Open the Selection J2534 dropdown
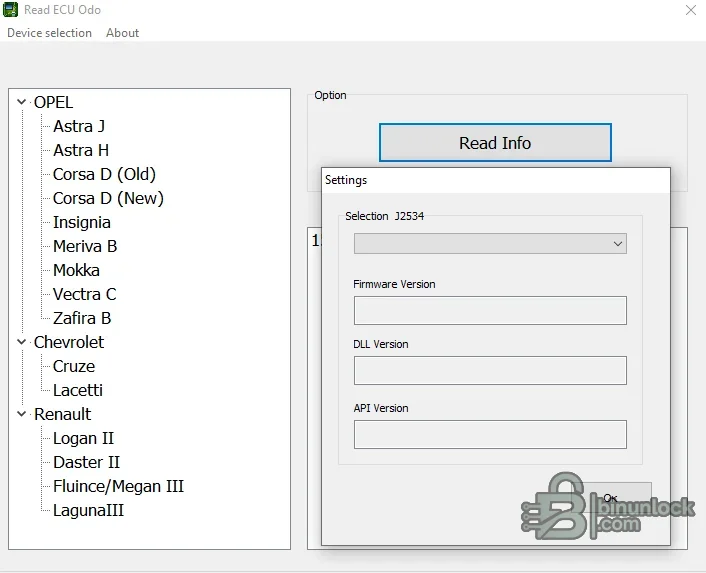Viewport: 706px width, 573px height. point(490,244)
